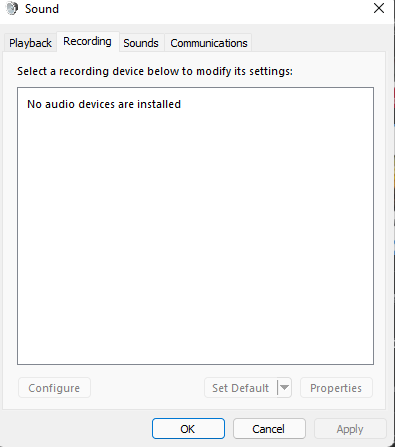Click the 'Select a recording device' instruction label

tap(155, 71)
